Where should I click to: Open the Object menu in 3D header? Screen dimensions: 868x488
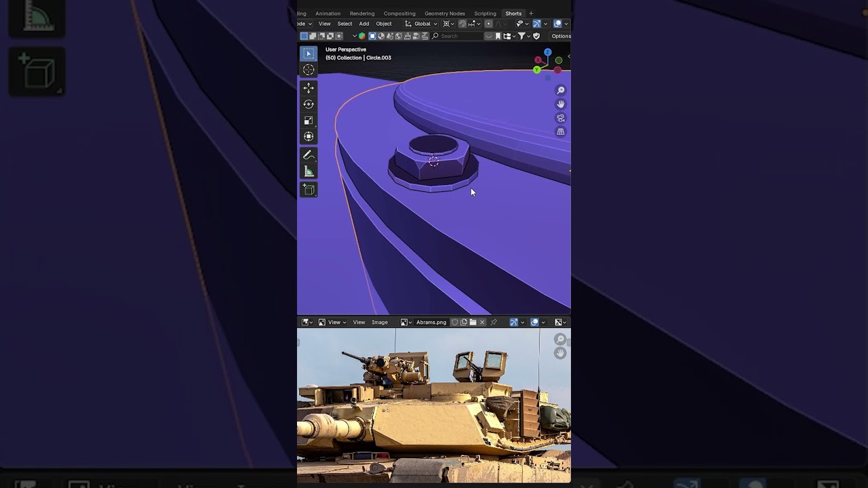tap(384, 24)
